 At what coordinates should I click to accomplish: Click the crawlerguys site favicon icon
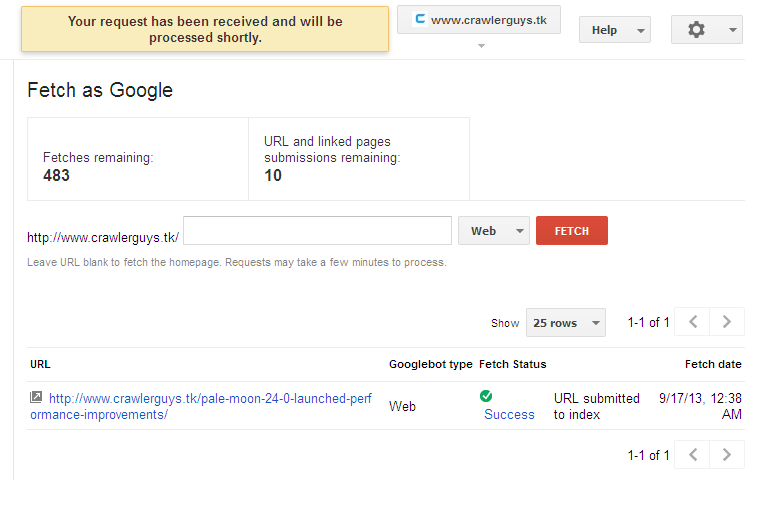pos(420,19)
